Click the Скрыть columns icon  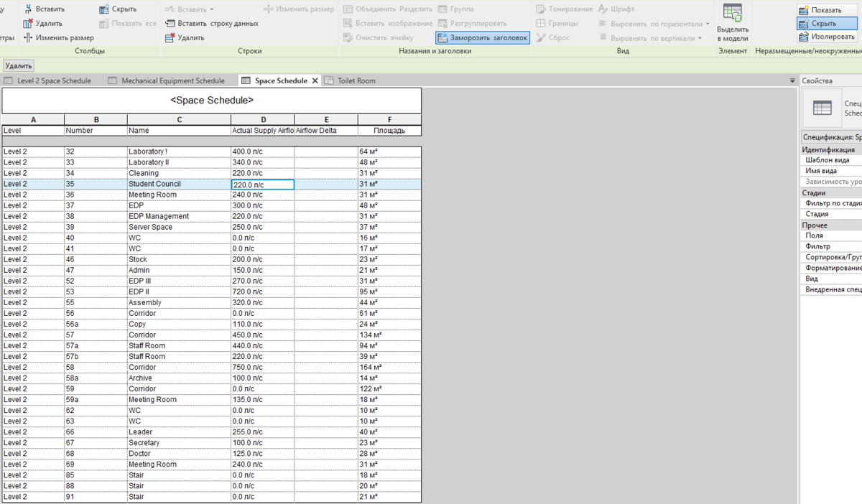[104, 9]
